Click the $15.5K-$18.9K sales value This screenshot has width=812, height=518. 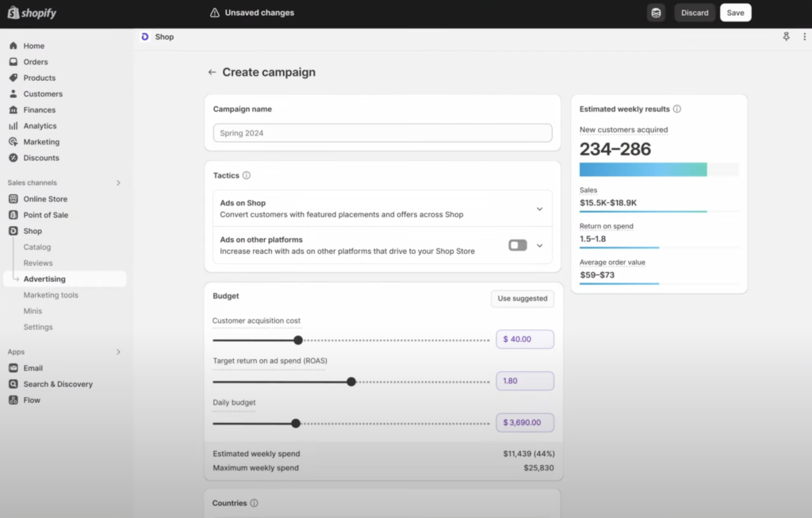coord(608,203)
